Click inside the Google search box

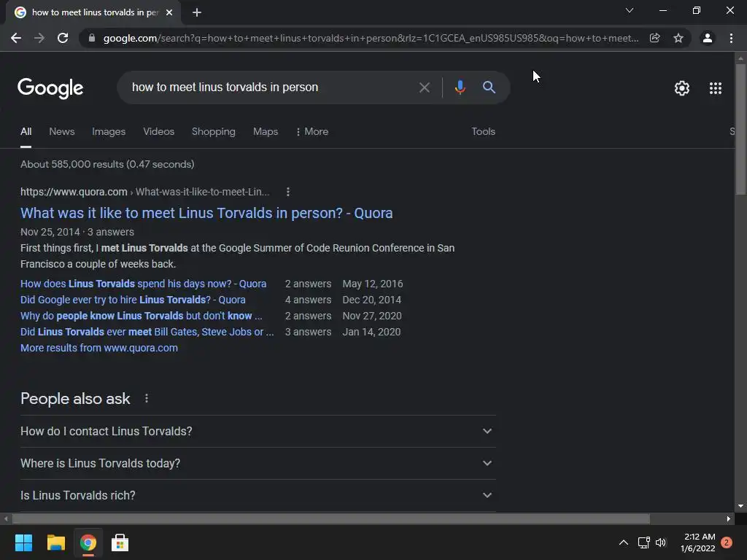(x=271, y=87)
